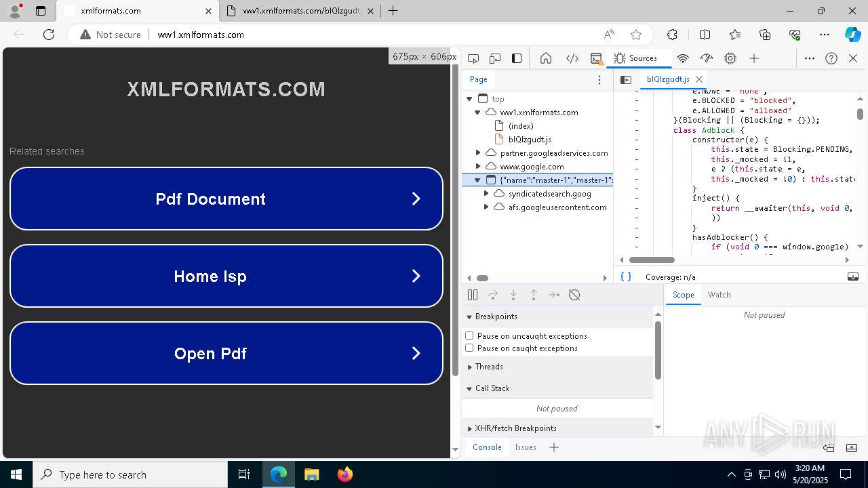The width and height of the screenshot is (868, 488).
Task: Expand partner.googleadservices.com node
Action: pyautogui.click(x=477, y=153)
